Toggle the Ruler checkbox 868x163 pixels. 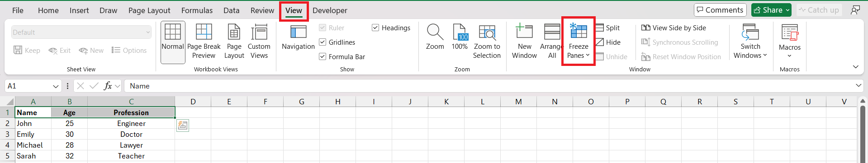coord(323,28)
